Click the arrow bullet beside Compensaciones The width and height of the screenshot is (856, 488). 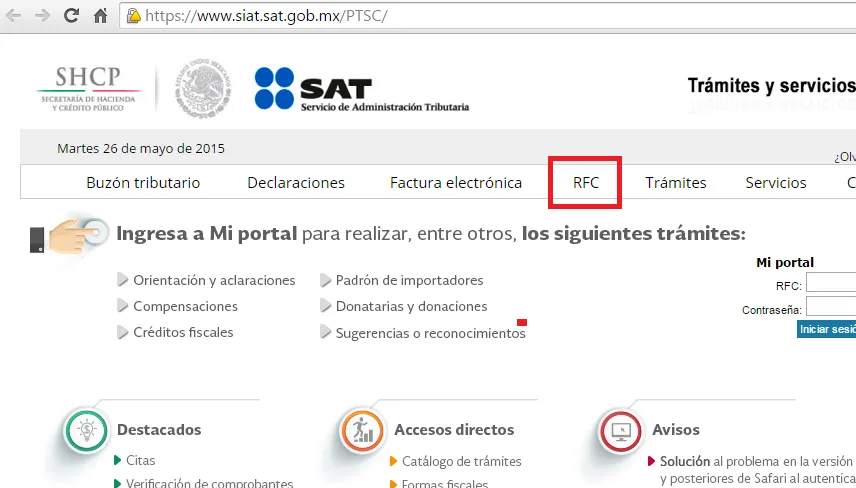coord(123,306)
